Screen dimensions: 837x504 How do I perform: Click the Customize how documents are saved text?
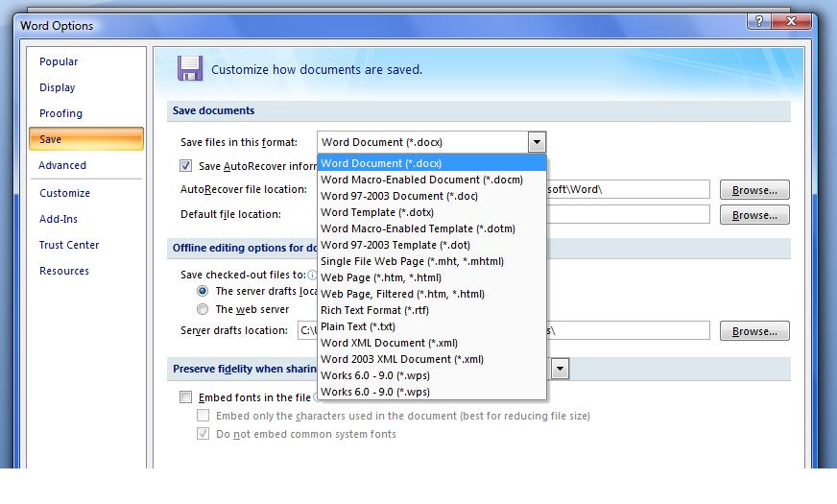click(x=317, y=69)
